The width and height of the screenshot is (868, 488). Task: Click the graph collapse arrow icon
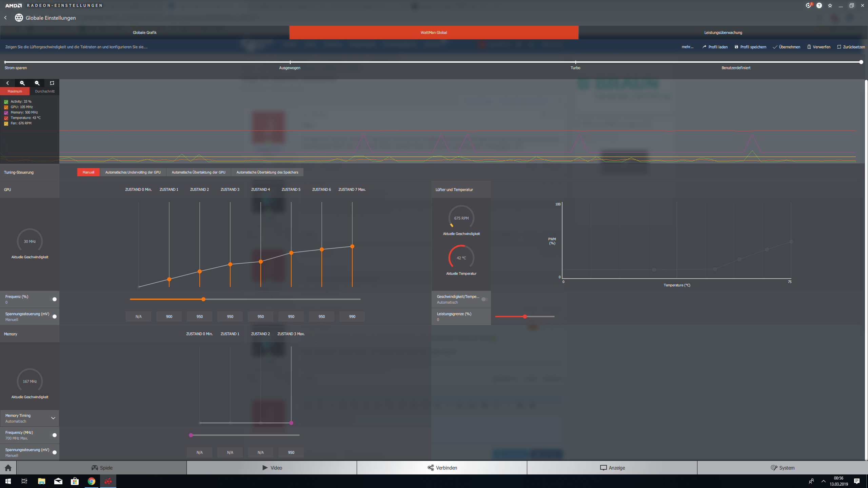7,83
